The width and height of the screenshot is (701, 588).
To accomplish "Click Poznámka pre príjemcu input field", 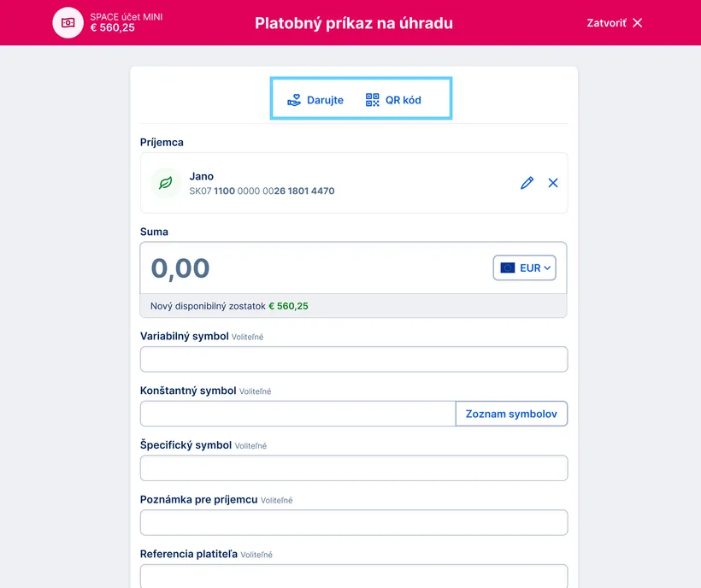I will [x=354, y=523].
